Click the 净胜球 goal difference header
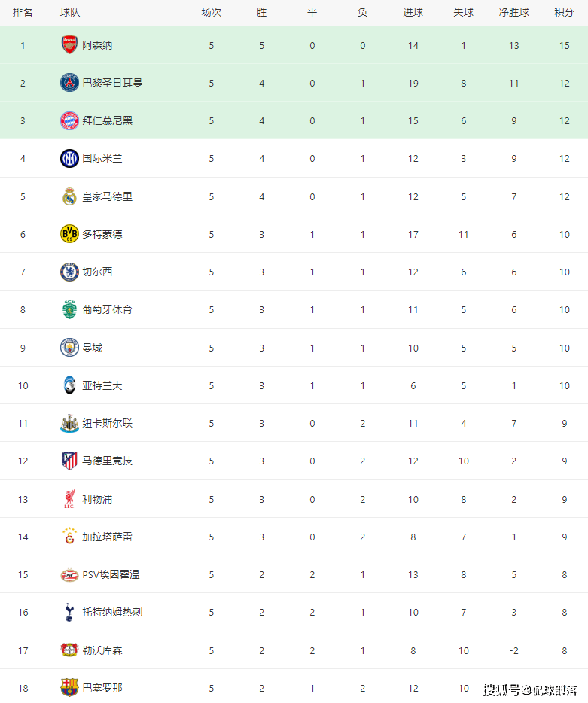 (513, 12)
